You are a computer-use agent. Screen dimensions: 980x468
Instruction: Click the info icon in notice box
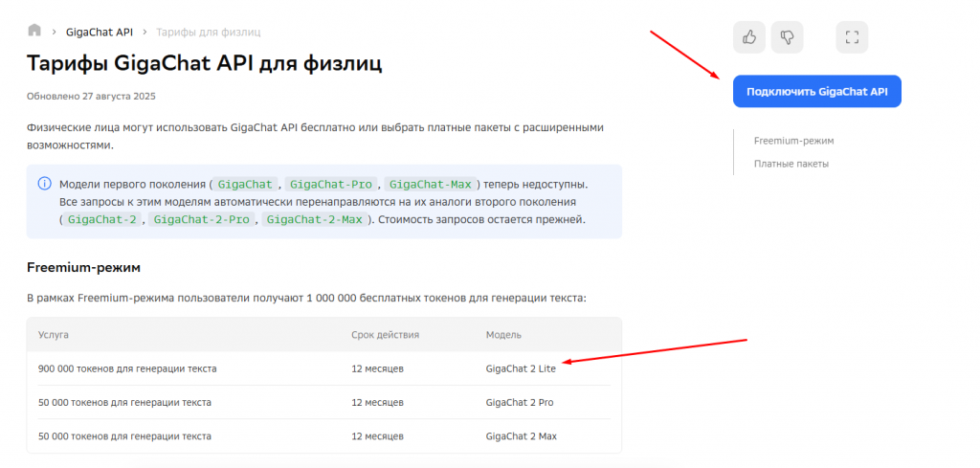click(44, 184)
